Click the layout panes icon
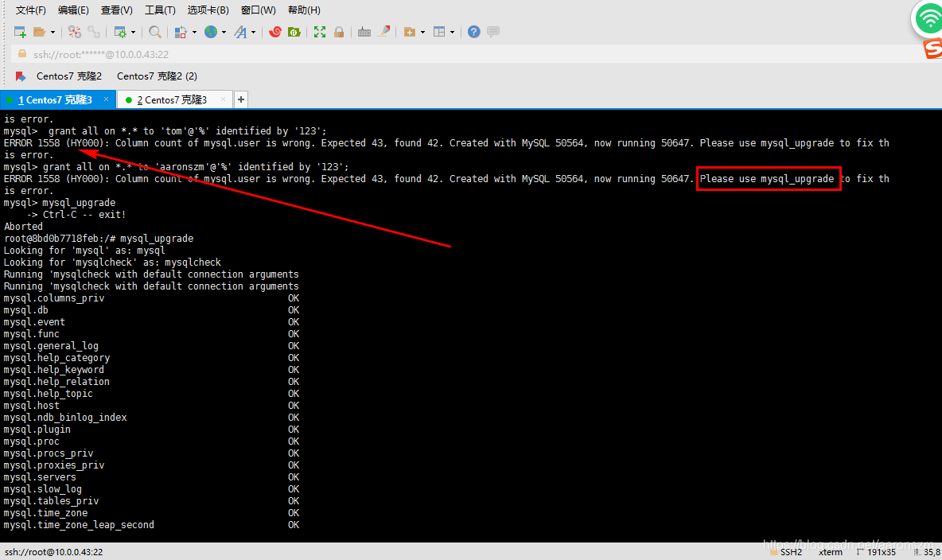This screenshot has height=560, width=942. (x=439, y=32)
